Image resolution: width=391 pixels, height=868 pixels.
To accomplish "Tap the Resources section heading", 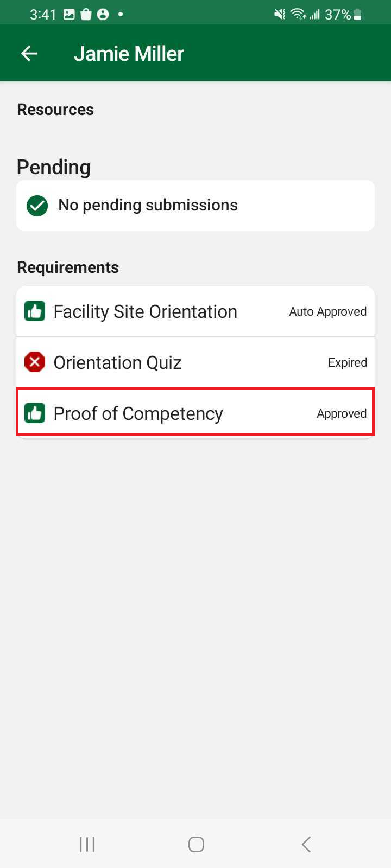I will (55, 110).
